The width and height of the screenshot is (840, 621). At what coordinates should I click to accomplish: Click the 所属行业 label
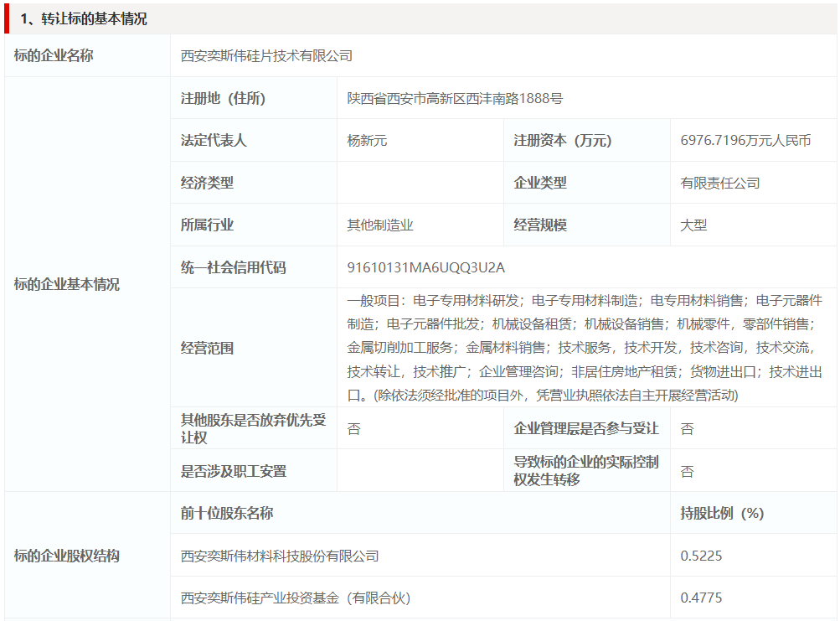207,225
